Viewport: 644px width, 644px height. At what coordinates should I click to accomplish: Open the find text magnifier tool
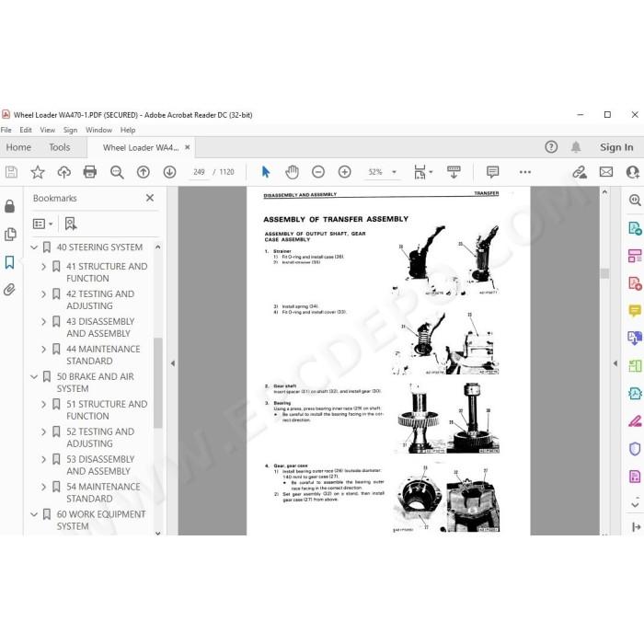[117, 172]
